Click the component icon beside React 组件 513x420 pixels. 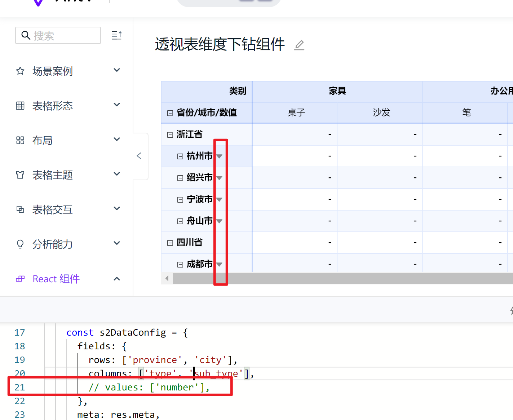pyautogui.click(x=20, y=279)
